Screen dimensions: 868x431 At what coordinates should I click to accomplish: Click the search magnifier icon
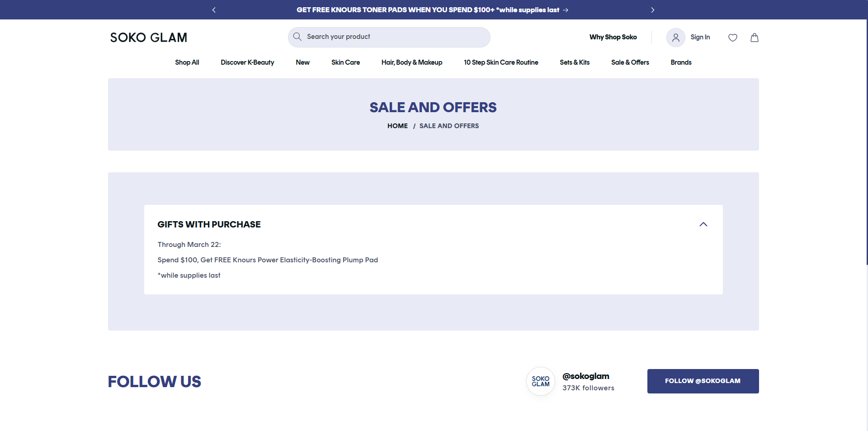click(297, 37)
